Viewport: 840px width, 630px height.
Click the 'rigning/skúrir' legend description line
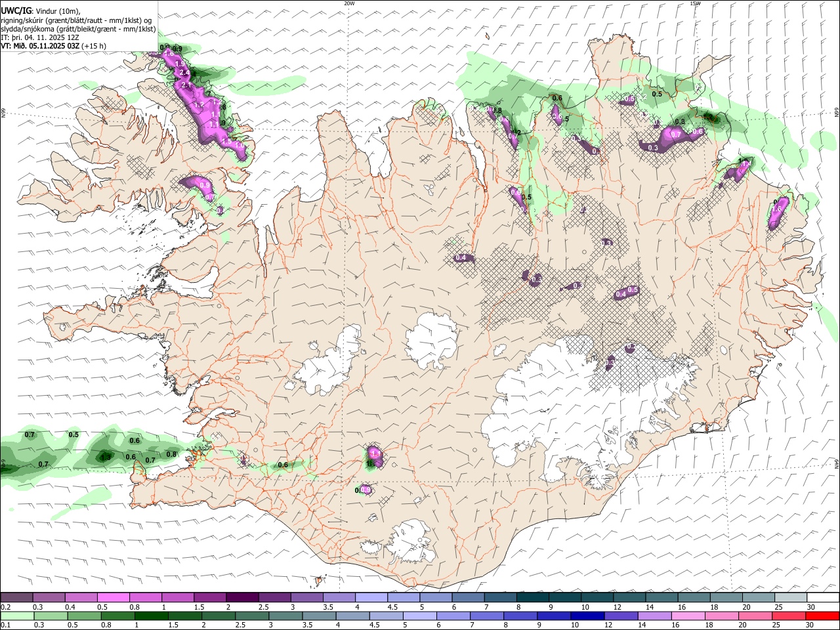[76, 20]
